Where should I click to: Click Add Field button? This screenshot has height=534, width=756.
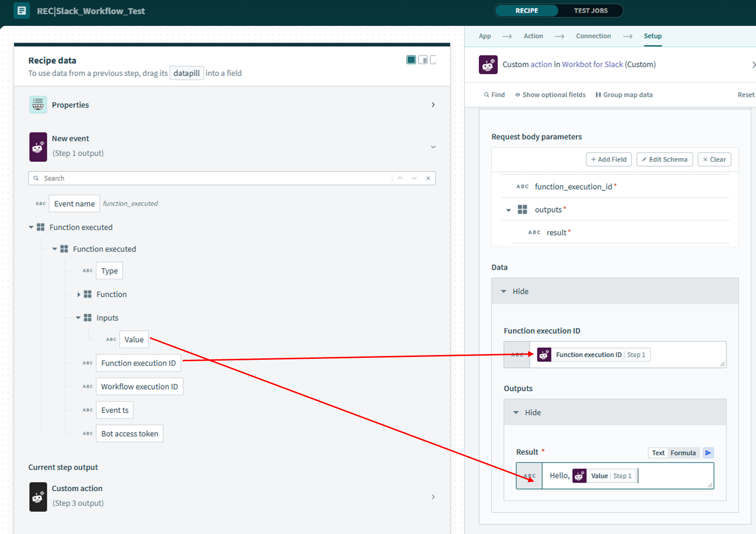click(x=609, y=159)
